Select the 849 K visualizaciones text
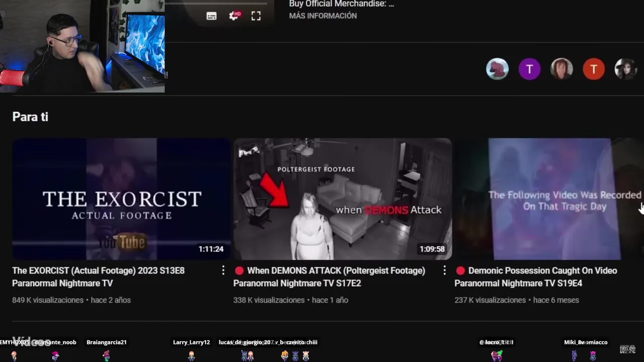The width and height of the screenshot is (644, 362). coord(48,300)
